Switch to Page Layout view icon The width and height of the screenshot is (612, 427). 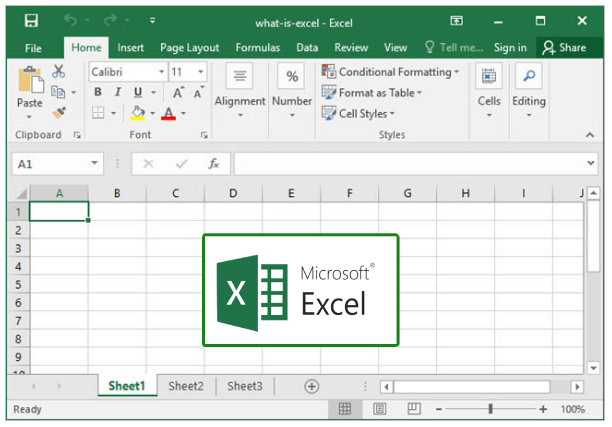(379, 409)
